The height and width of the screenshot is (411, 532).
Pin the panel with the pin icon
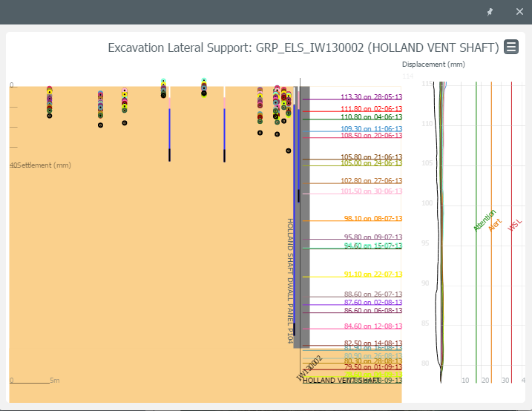[x=490, y=12]
